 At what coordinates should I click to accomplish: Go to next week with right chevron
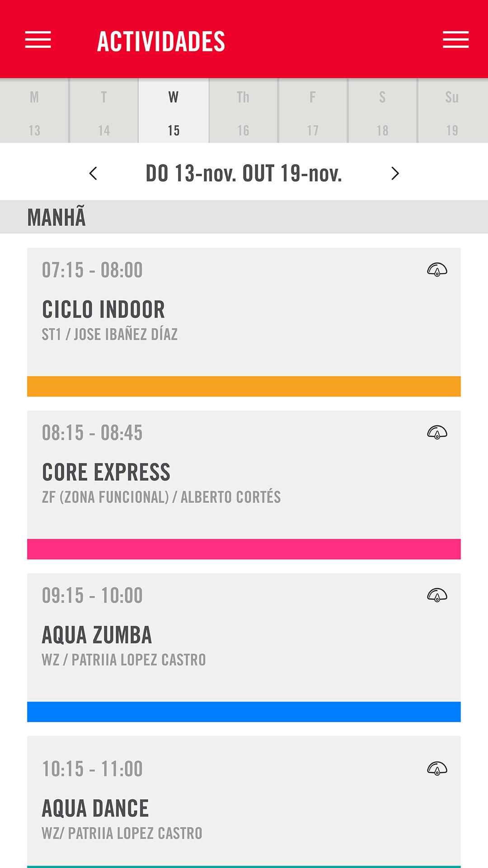pyautogui.click(x=395, y=174)
